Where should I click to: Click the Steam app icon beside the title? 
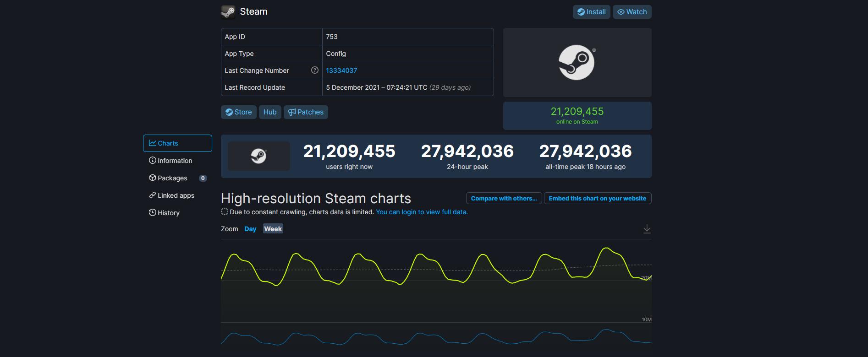click(x=228, y=12)
